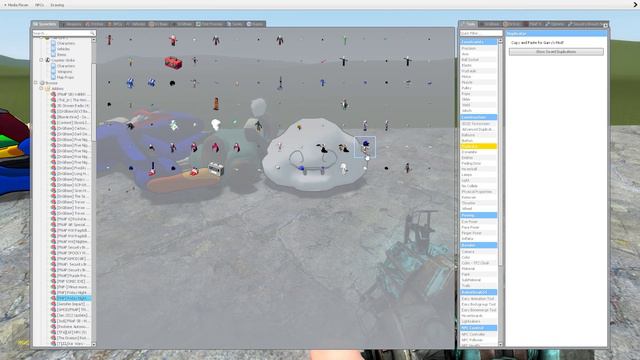Select the Weld tool
Image resolution: width=640 pixels, height=360 pixels.
(479, 105)
